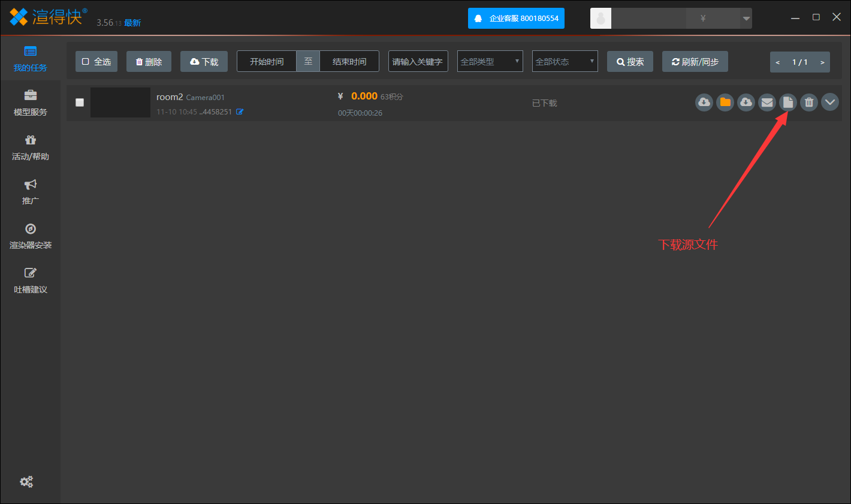Screen dimensions: 851x504
Task: Delete room2 task using trash icon
Action: (x=809, y=102)
